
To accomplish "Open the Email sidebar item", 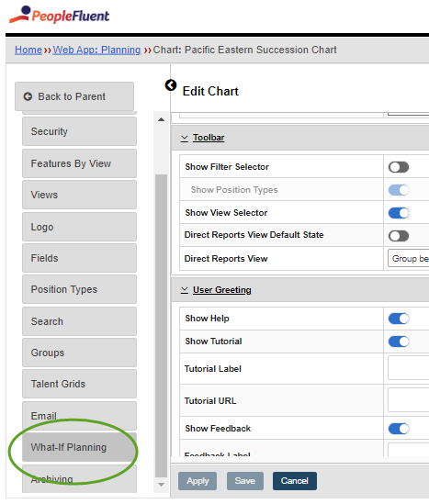I will tap(79, 416).
